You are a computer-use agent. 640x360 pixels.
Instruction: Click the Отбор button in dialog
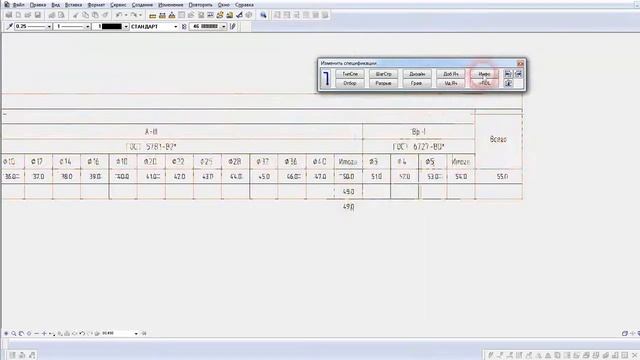350,83
